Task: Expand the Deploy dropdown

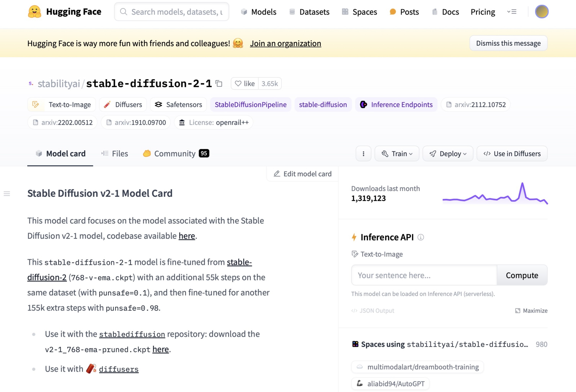Action: [448, 154]
